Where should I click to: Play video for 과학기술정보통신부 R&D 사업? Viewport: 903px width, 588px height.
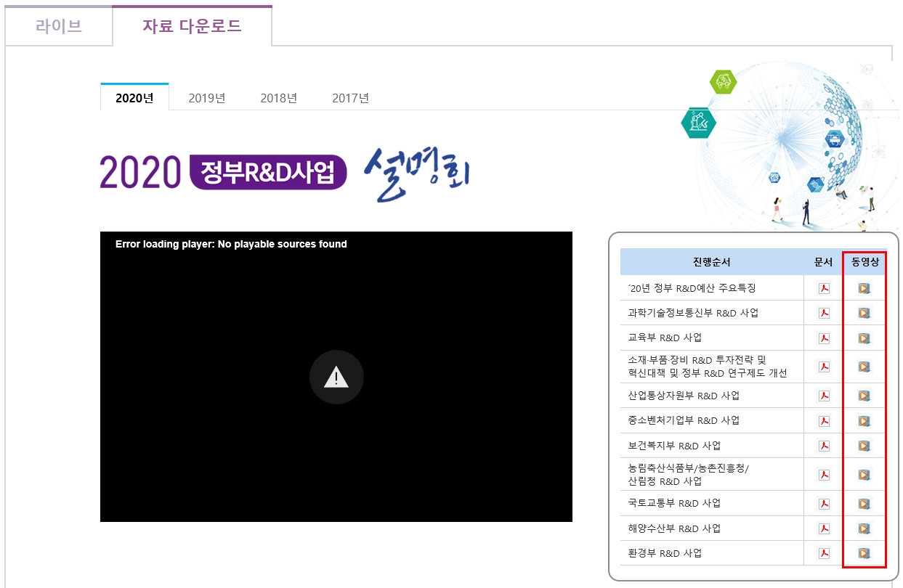tap(864, 313)
